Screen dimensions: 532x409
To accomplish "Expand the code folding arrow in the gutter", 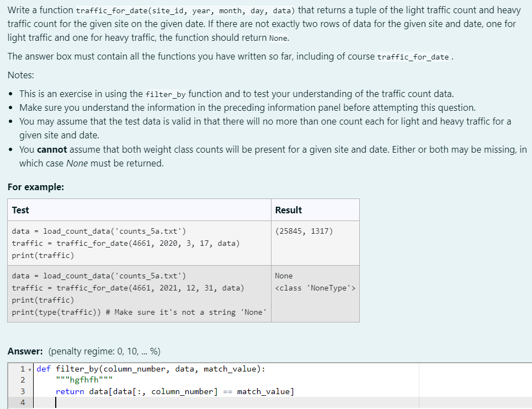I will (x=30, y=368).
